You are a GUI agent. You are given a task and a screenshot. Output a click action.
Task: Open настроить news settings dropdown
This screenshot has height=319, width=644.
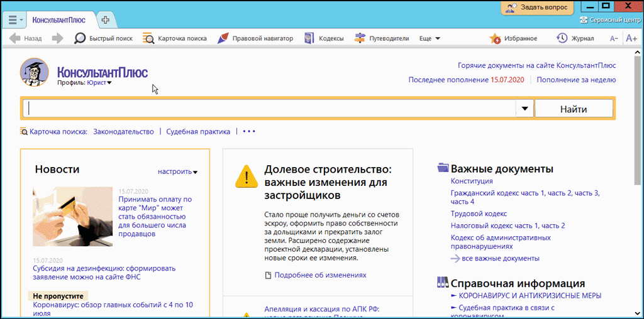[177, 171]
